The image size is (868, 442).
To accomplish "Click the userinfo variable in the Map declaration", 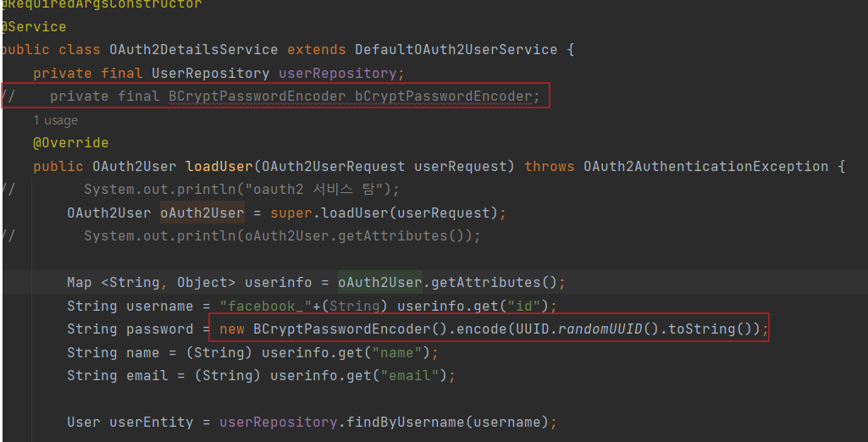I will (279, 283).
